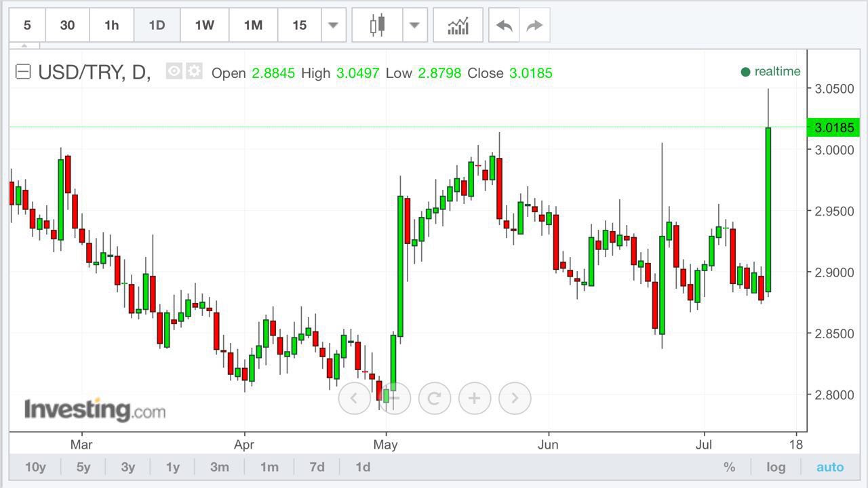
Task: Redo the chart action
Action: coord(534,25)
